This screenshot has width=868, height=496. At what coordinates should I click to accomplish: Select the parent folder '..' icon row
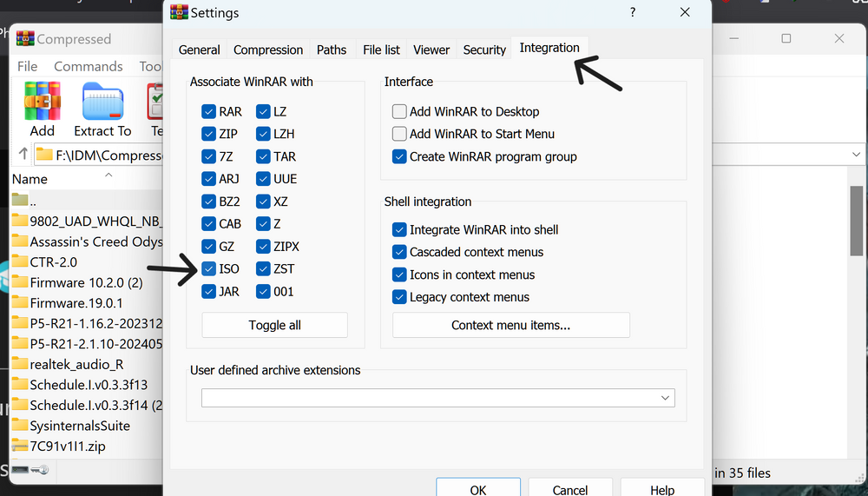(20, 200)
